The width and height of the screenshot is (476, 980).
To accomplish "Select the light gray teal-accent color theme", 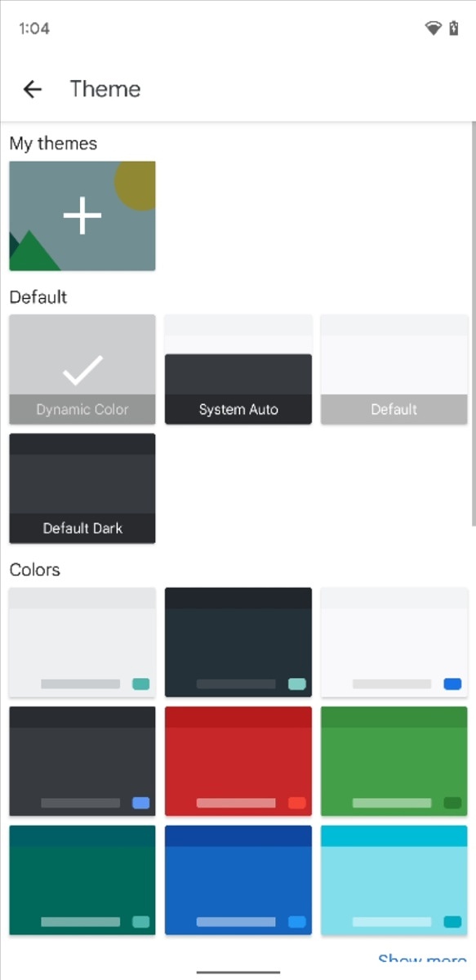I will 82,643.
